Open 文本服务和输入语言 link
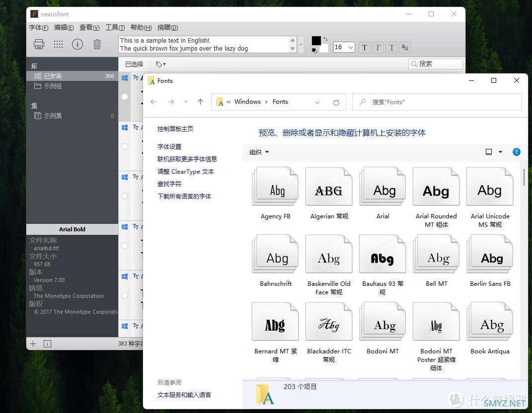 (x=184, y=395)
